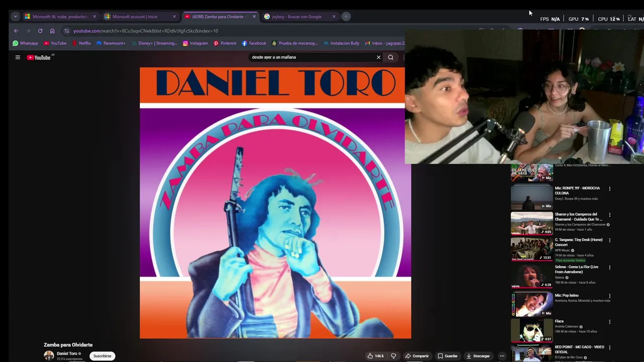
Task: Open options for Mix RONPE 99 video
Action: (610, 189)
